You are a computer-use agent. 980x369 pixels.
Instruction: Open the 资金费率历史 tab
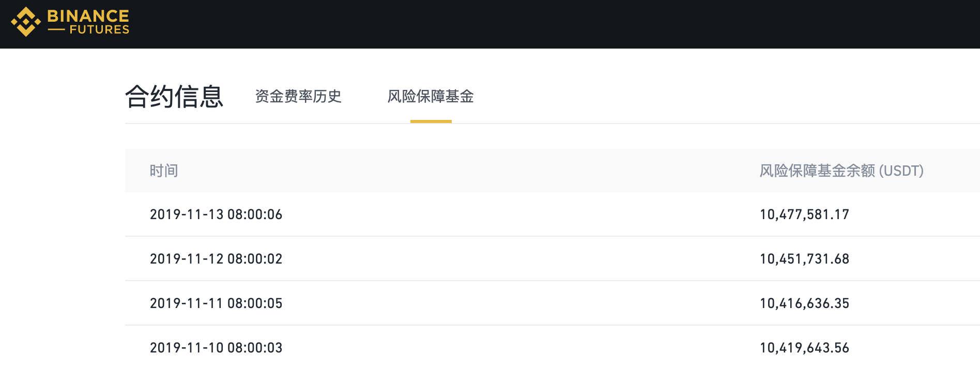(x=298, y=96)
